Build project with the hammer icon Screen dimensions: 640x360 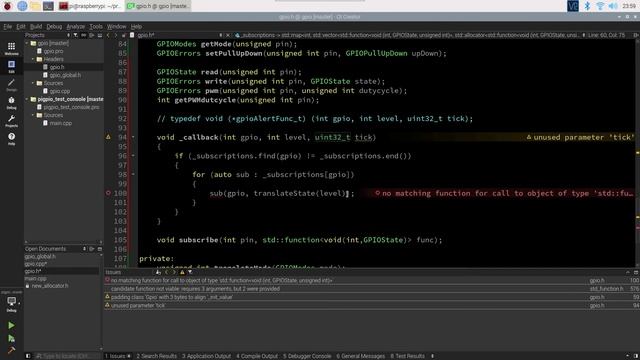pyautogui.click(x=11, y=350)
